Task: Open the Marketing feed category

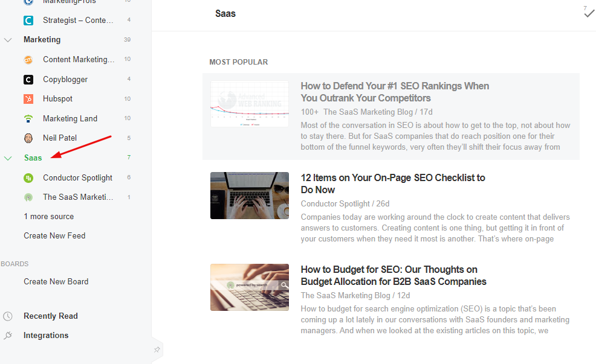Action: [x=42, y=40]
